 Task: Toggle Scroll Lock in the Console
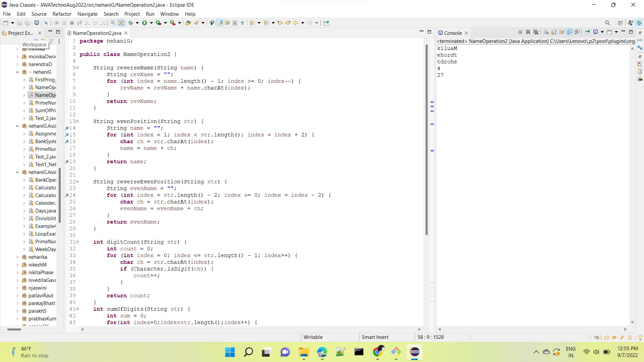553,33
